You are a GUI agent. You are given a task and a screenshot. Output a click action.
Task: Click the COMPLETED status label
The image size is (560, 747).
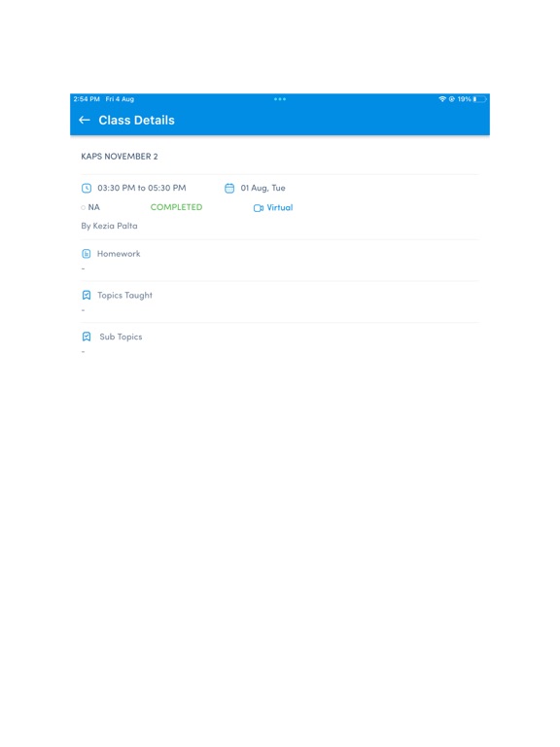[x=176, y=207]
